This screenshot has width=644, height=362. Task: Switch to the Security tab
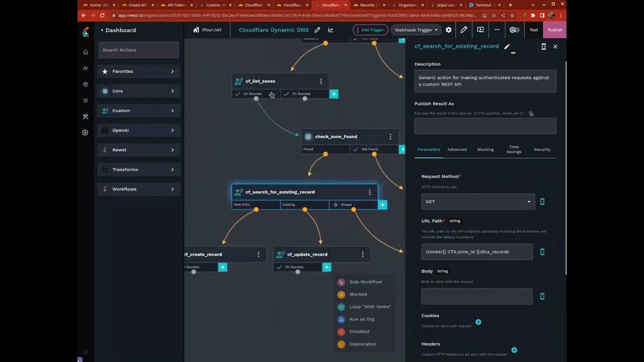[542, 149]
